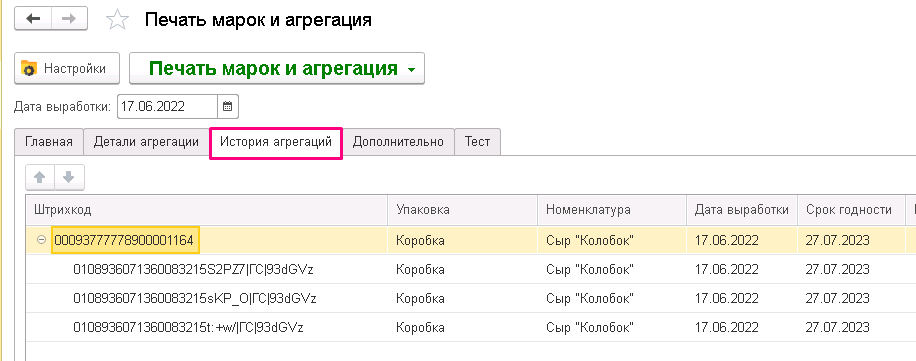
Task: Select the История агрегаций tab
Action: (276, 142)
